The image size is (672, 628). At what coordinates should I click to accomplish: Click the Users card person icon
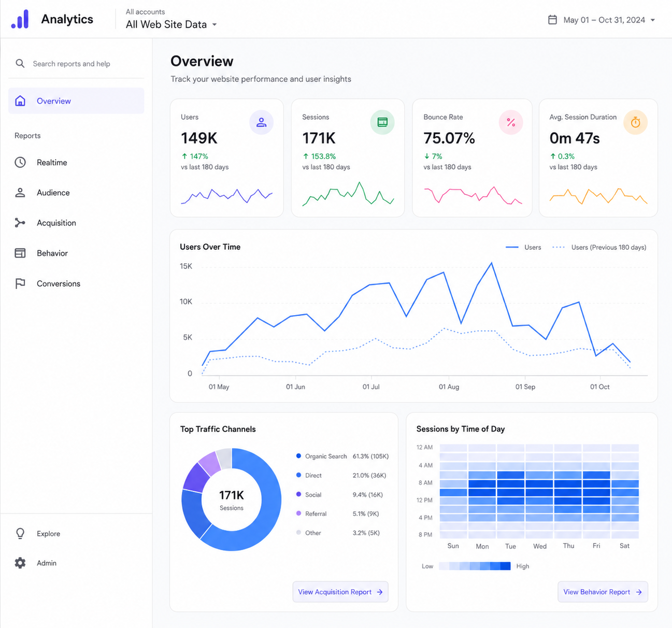pyautogui.click(x=261, y=122)
